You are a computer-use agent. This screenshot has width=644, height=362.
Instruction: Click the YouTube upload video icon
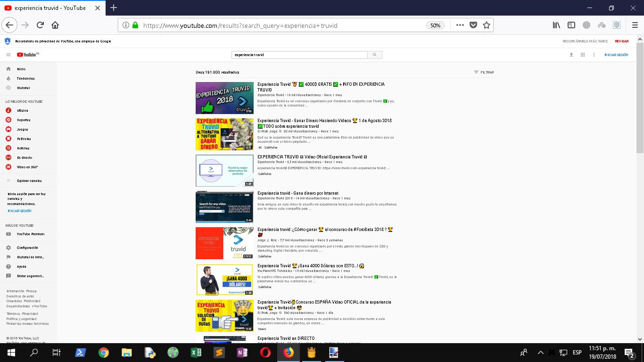coord(571,55)
